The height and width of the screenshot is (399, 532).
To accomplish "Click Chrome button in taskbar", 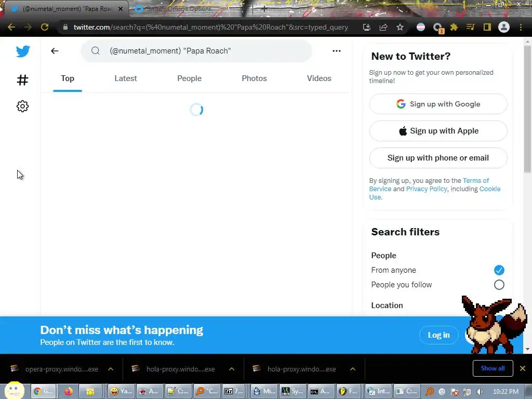I will coord(44,391).
